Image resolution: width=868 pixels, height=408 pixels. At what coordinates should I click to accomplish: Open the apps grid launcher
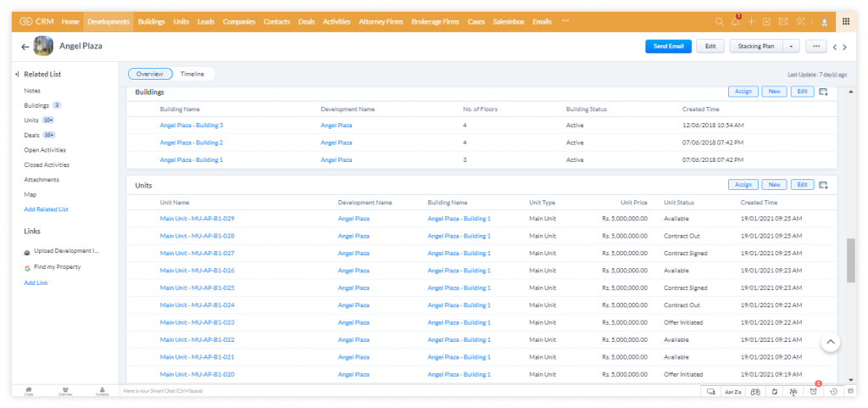coord(846,21)
